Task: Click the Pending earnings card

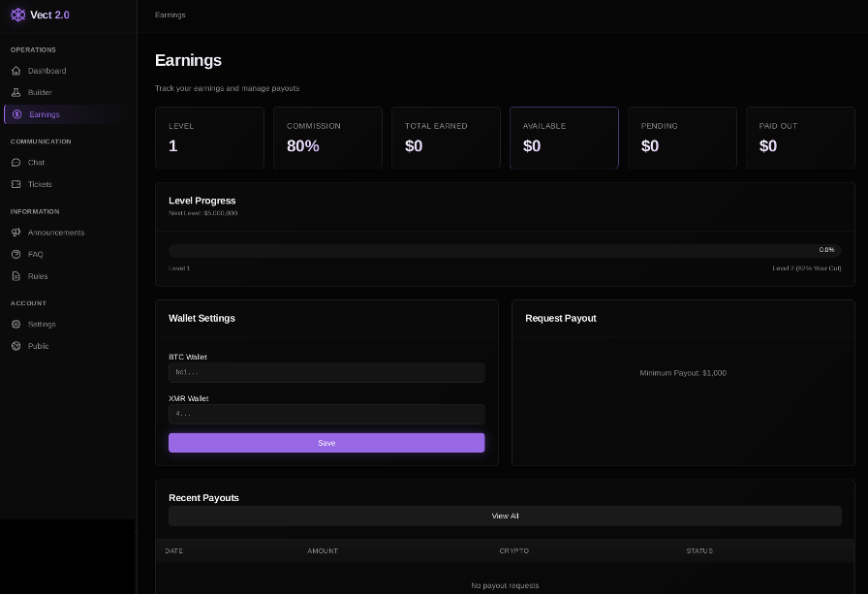Action: click(682, 138)
